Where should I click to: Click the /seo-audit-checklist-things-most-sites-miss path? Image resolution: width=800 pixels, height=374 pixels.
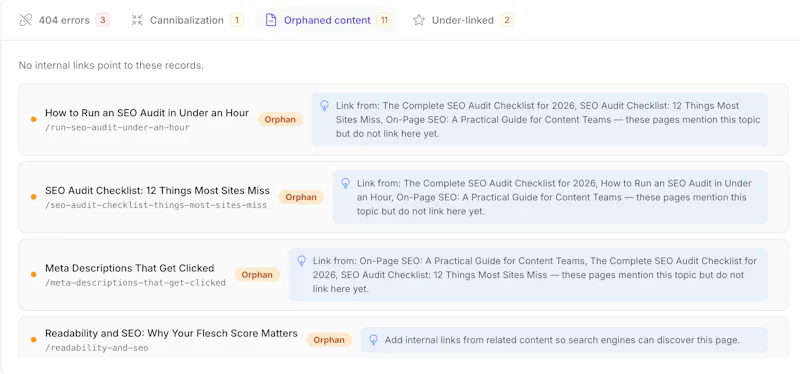click(156, 206)
